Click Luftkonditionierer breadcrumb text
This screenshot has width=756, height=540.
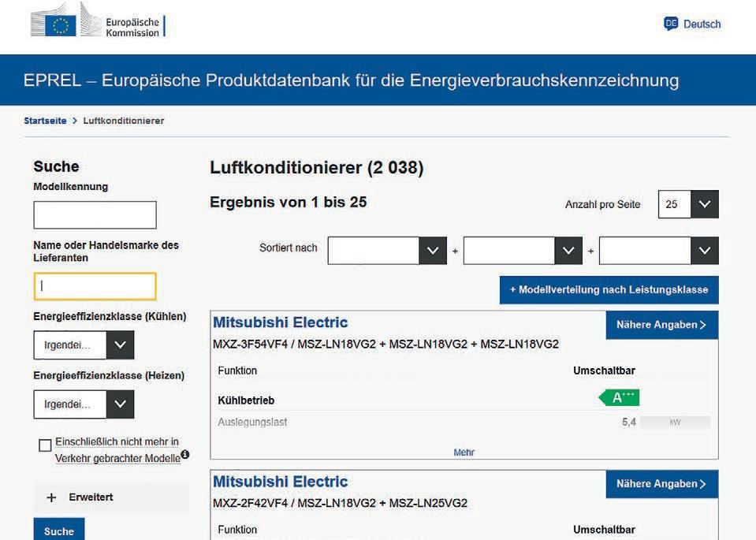click(x=124, y=121)
